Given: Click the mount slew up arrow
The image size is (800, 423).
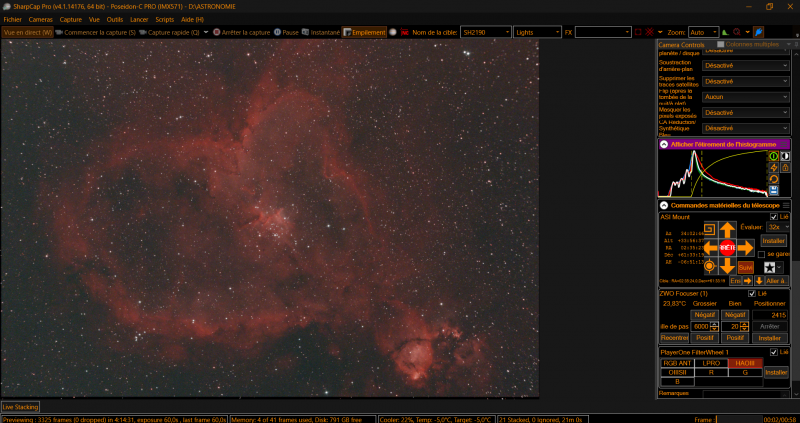Looking at the screenshot, I should (x=727, y=230).
